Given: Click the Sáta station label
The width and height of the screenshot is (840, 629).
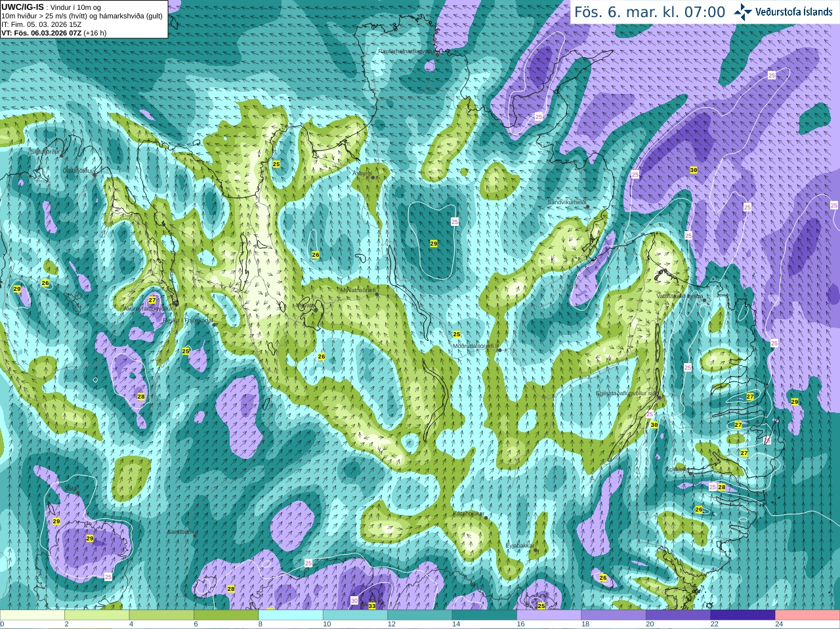Looking at the screenshot, I should (x=70, y=488).
